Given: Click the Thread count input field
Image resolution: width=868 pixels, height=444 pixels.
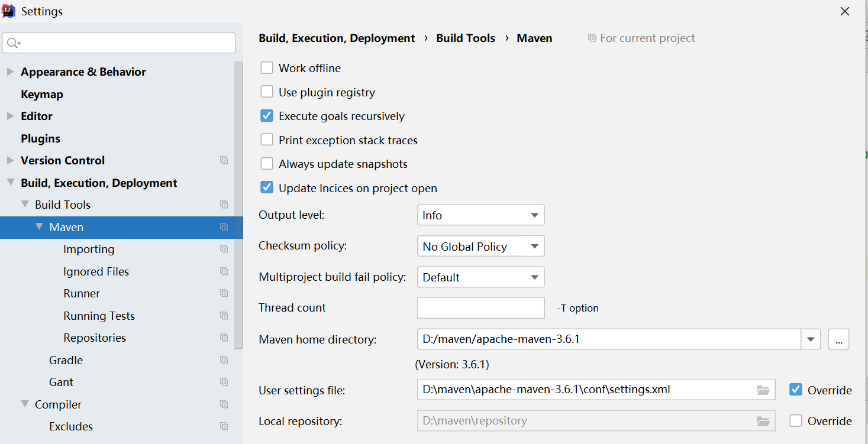Looking at the screenshot, I should pos(480,308).
